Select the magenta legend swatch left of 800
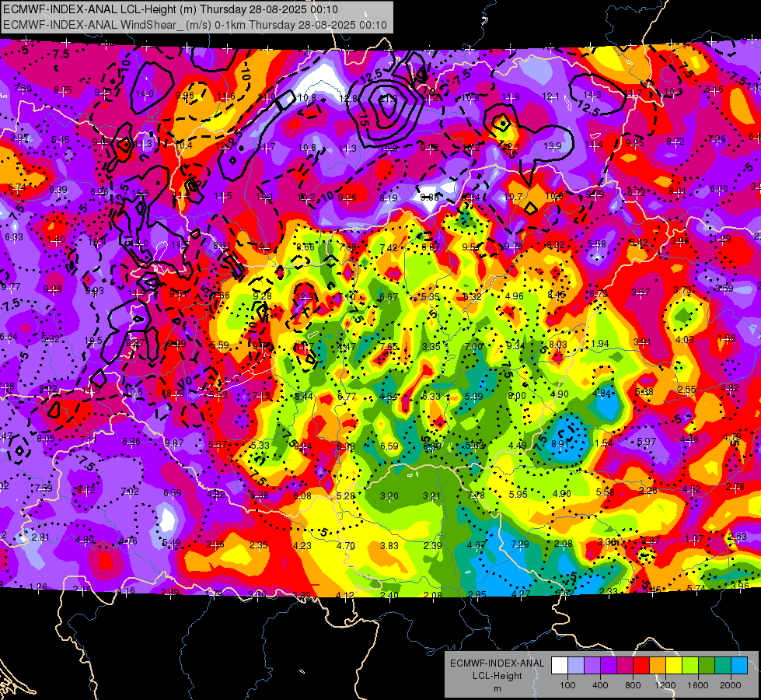This screenshot has width=761, height=700. click(625, 666)
